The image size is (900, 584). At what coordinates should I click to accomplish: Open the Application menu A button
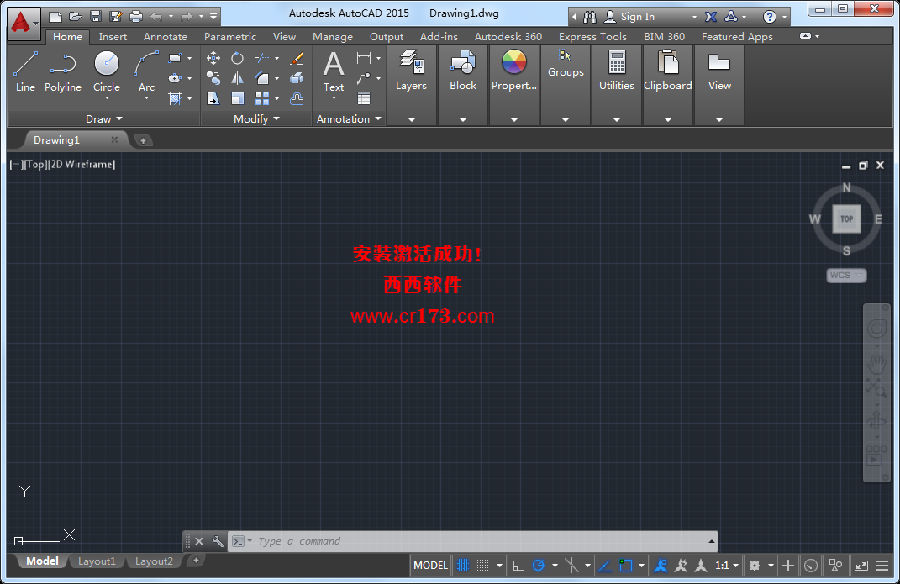[24, 23]
